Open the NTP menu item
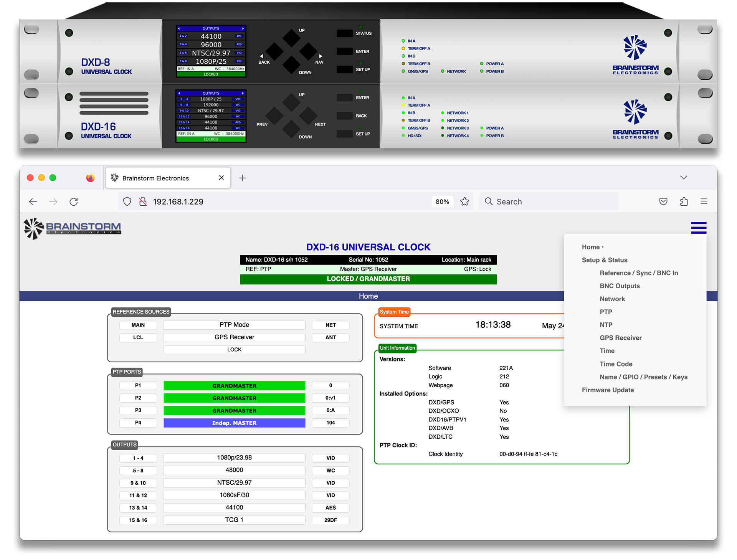The height and width of the screenshot is (560, 737). [606, 325]
